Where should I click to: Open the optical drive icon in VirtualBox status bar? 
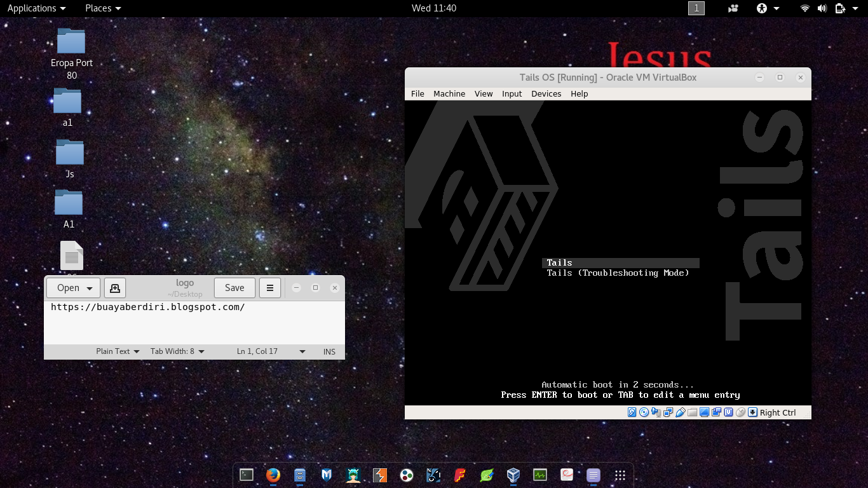pos(644,412)
